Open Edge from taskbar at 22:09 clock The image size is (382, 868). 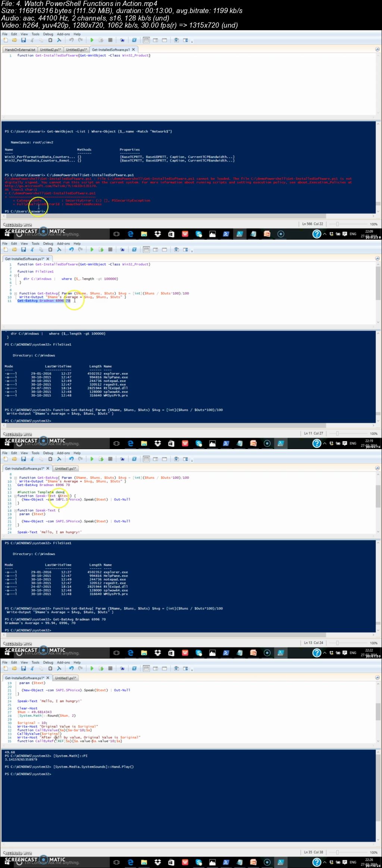tap(131, 234)
